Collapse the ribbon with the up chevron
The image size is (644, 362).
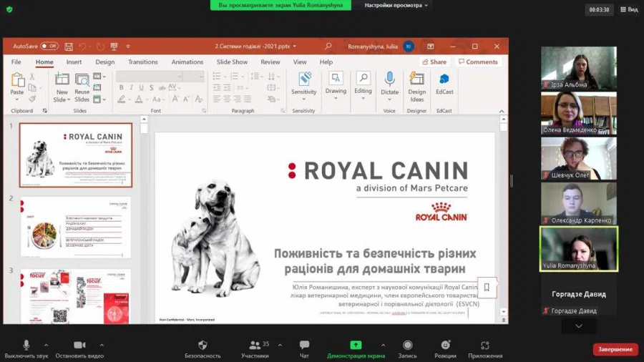coord(502,111)
